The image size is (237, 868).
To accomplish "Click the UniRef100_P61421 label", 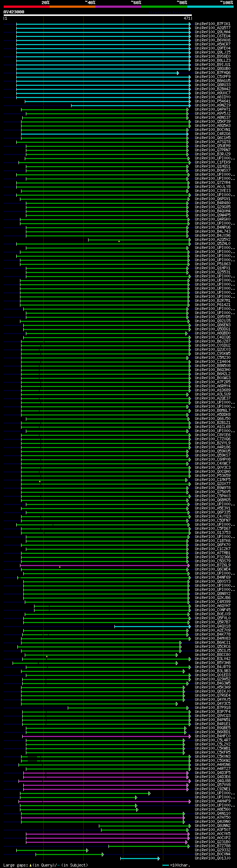I will [213, 305].
